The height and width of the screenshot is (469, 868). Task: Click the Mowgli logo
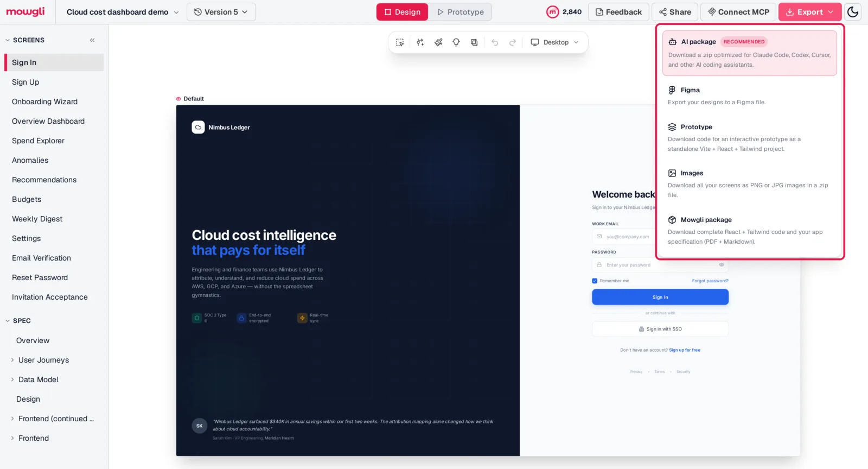[x=25, y=11]
